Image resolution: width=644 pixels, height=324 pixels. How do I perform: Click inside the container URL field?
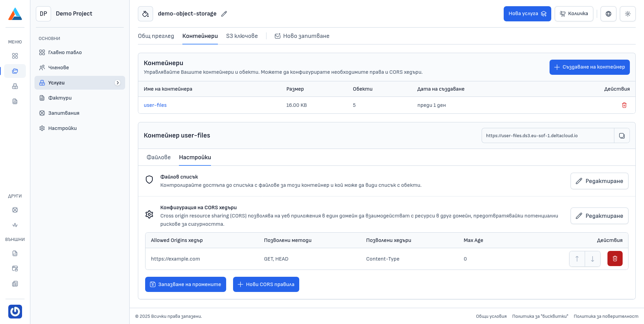coord(547,135)
